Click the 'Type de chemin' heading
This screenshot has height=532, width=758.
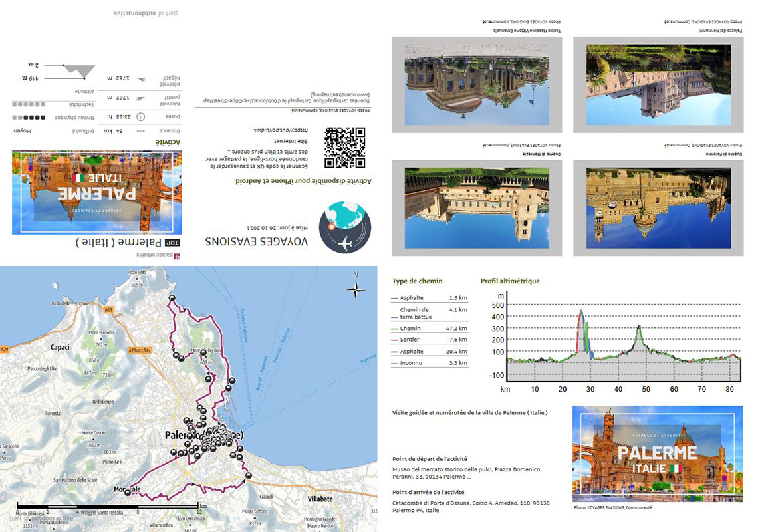(417, 281)
